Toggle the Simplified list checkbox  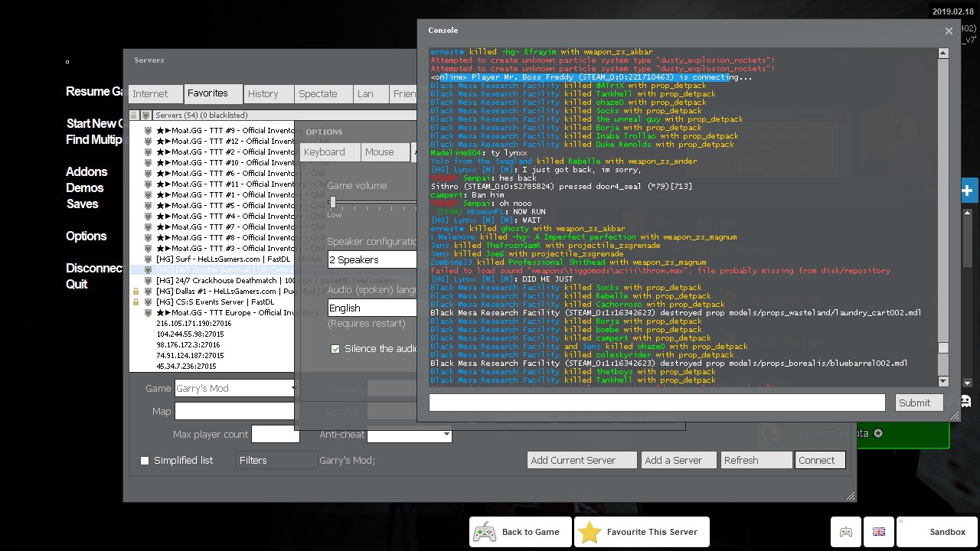(x=144, y=461)
